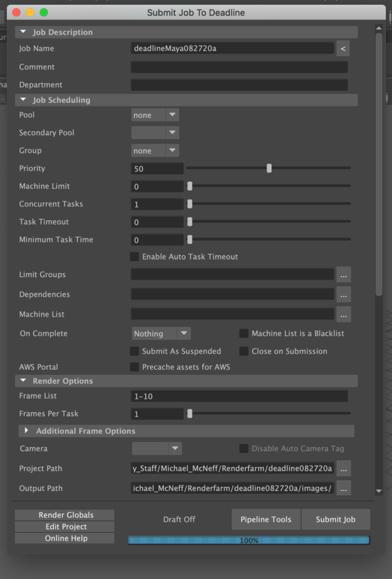Click the Department input field
This screenshot has width=392, height=579.
coord(239,85)
